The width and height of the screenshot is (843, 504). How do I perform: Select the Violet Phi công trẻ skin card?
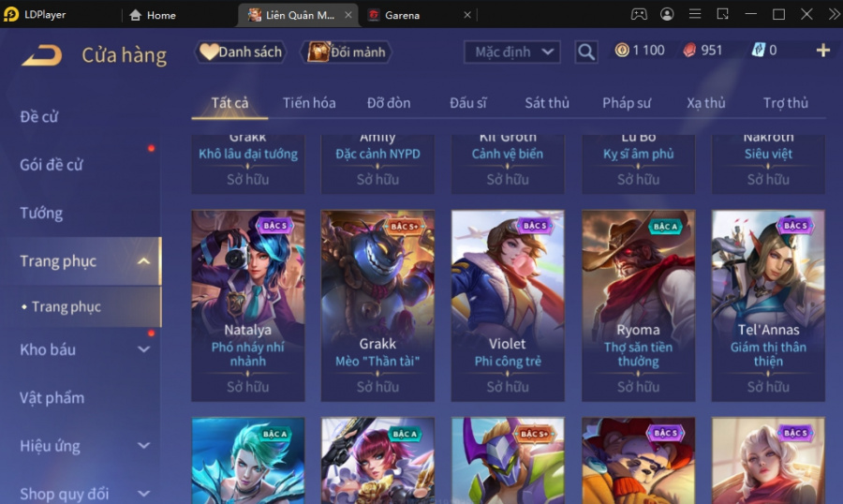(x=508, y=305)
